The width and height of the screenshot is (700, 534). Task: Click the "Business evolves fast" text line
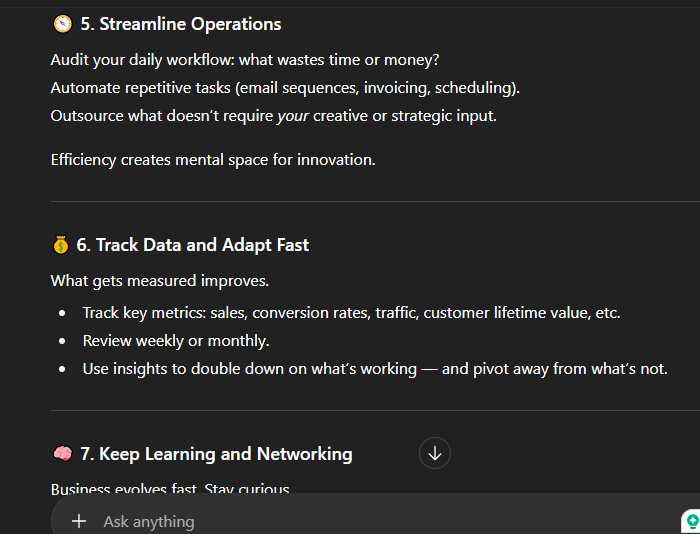170,489
